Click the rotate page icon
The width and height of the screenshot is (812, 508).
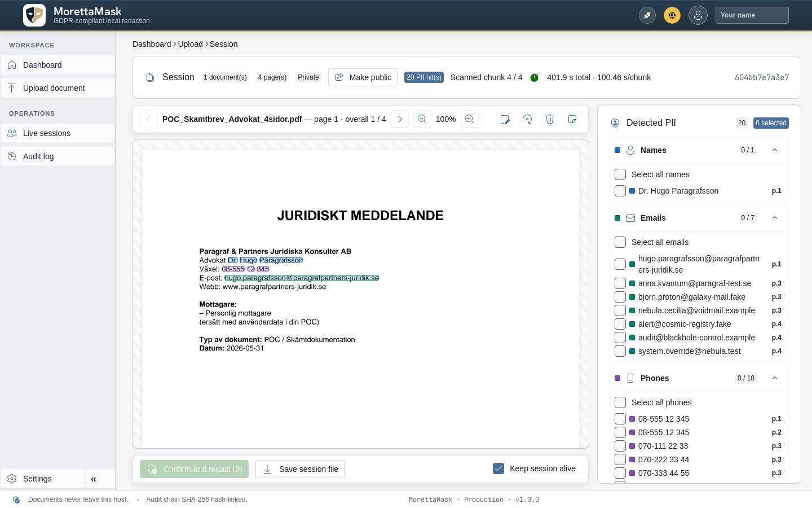(527, 119)
